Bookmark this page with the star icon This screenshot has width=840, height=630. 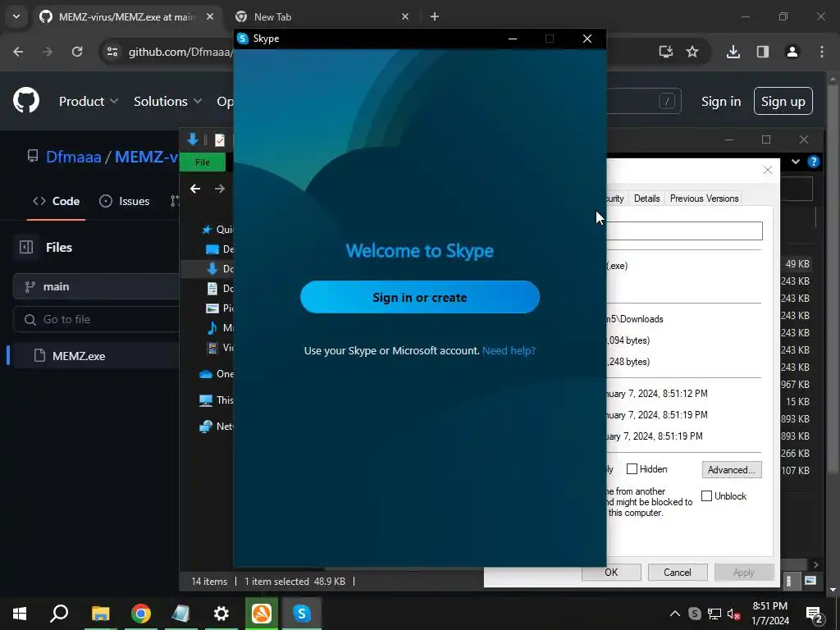point(692,52)
